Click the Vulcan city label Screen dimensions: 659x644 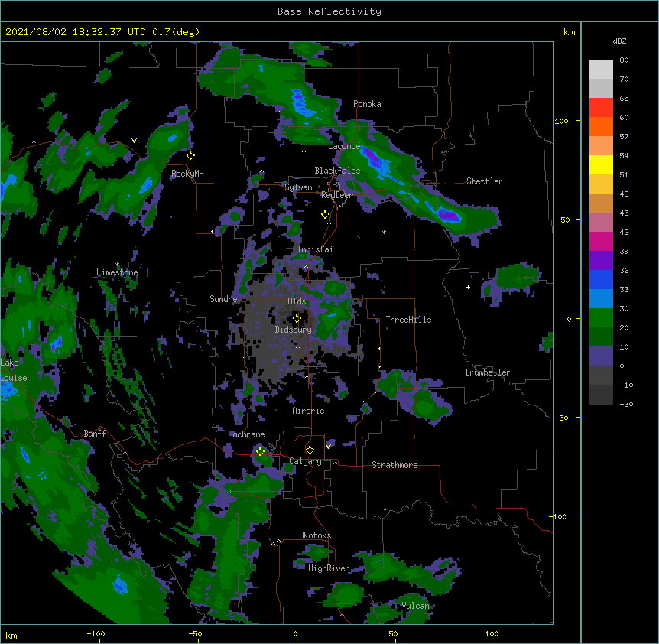point(415,606)
